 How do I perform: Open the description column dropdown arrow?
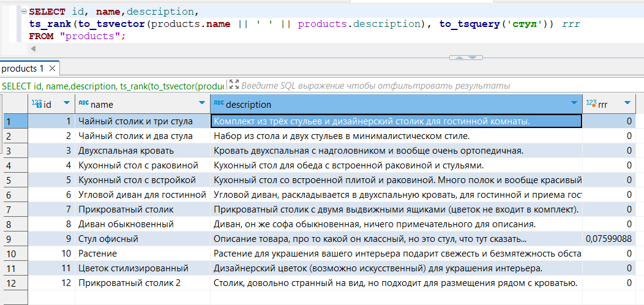[574, 103]
